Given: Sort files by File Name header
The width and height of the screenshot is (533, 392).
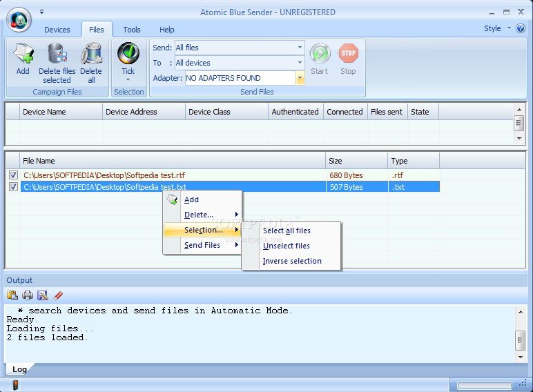Looking at the screenshot, I should click(x=173, y=161).
